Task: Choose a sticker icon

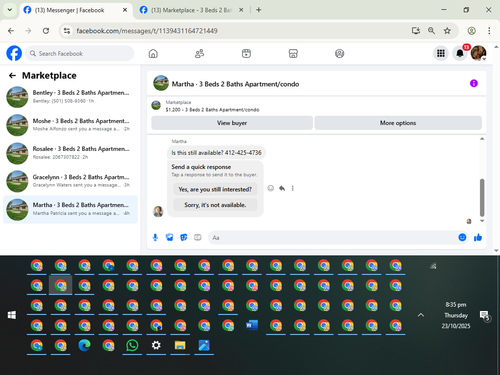Action: click(x=184, y=237)
